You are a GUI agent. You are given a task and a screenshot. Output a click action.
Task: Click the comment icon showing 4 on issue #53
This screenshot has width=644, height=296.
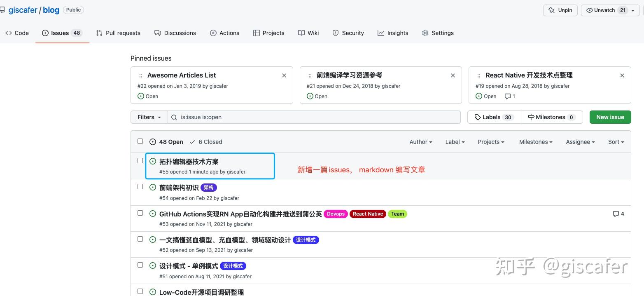[616, 214]
